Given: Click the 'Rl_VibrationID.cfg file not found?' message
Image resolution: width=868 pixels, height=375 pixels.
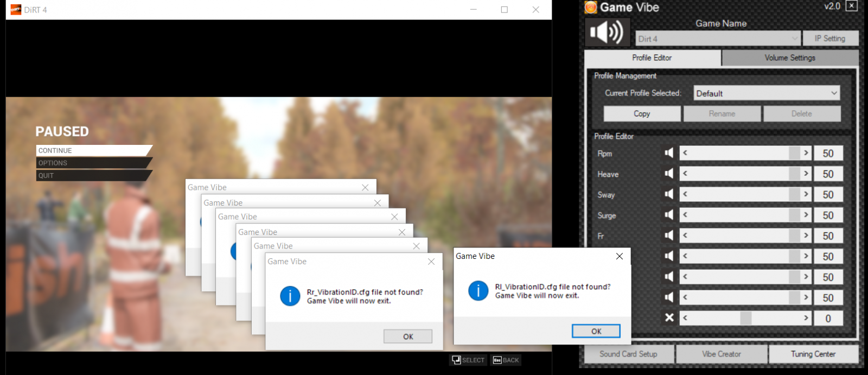Looking at the screenshot, I should (552, 287).
